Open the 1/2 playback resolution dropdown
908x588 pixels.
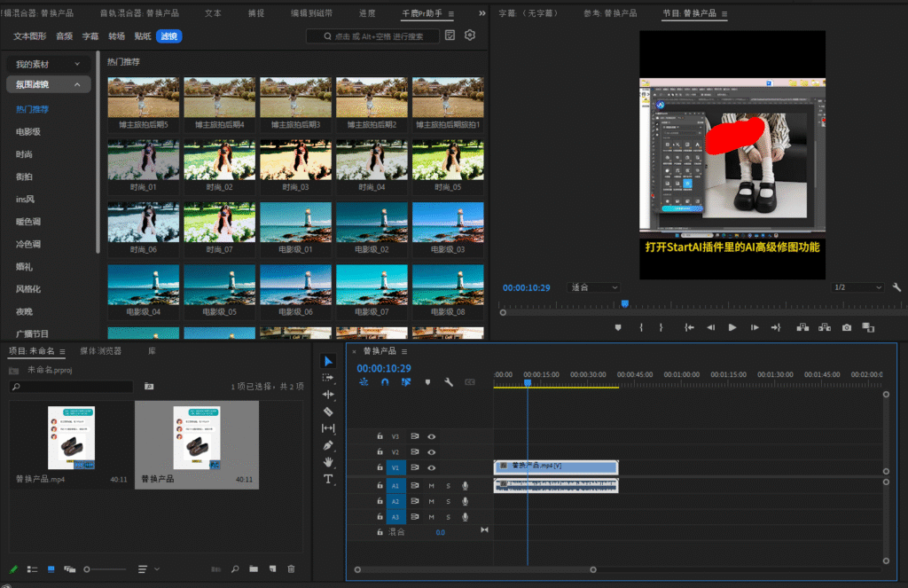tap(857, 287)
